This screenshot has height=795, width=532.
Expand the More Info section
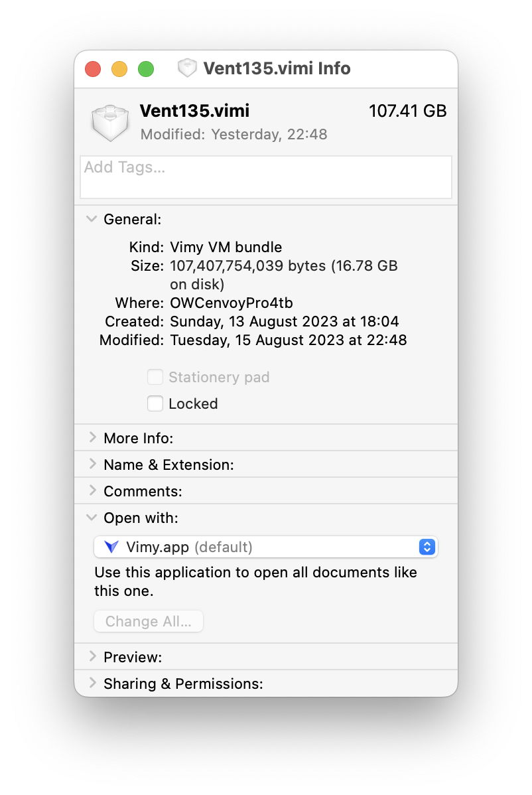click(92, 438)
